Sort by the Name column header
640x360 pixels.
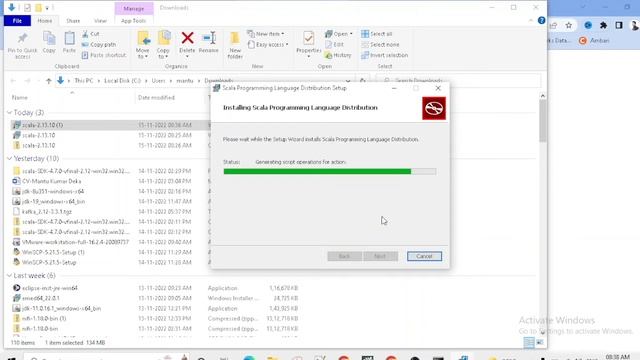click(20, 98)
